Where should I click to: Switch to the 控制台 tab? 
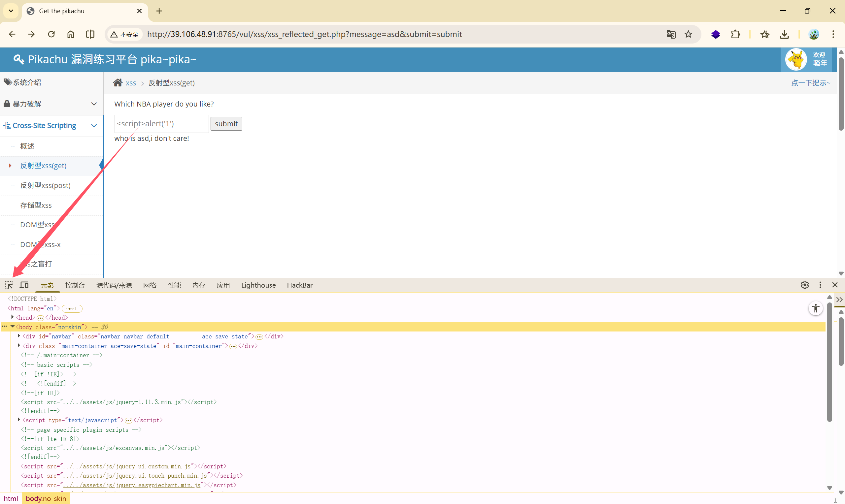coord(75,285)
